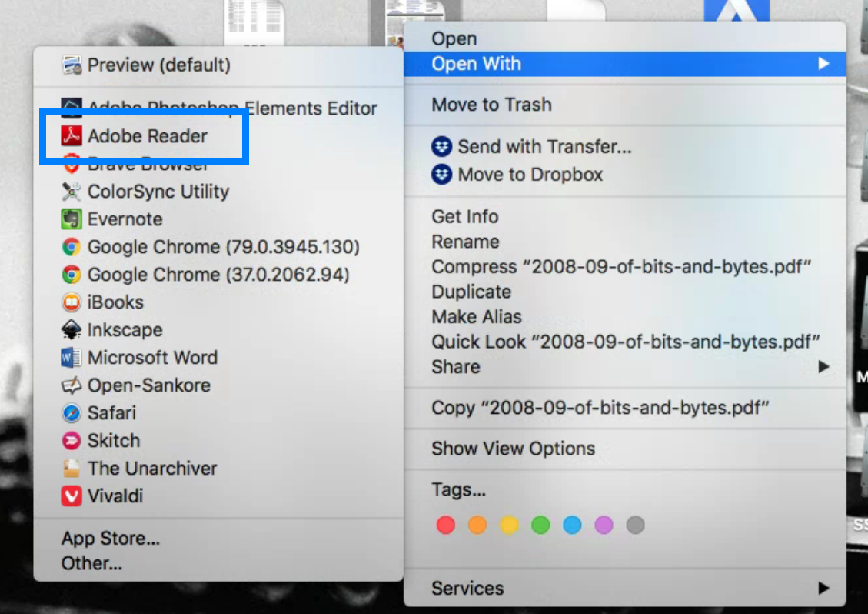Choose Brave Browser to open the PDF
Viewport: 868px width, 614px height.
click(x=146, y=163)
